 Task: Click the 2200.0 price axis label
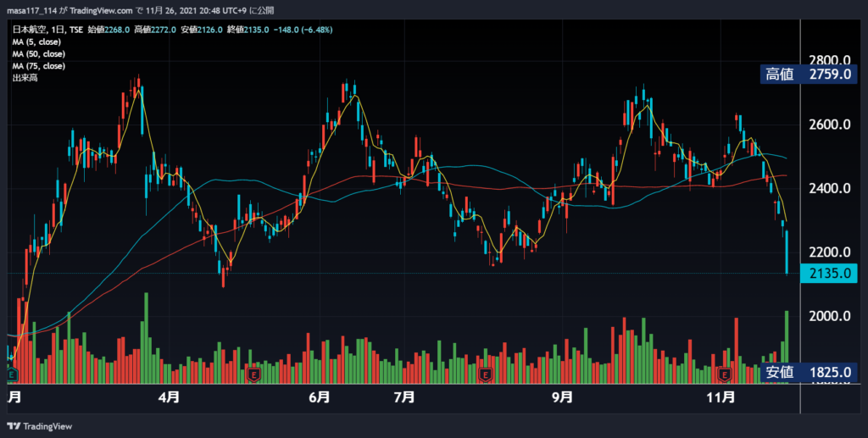pos(830,252)
